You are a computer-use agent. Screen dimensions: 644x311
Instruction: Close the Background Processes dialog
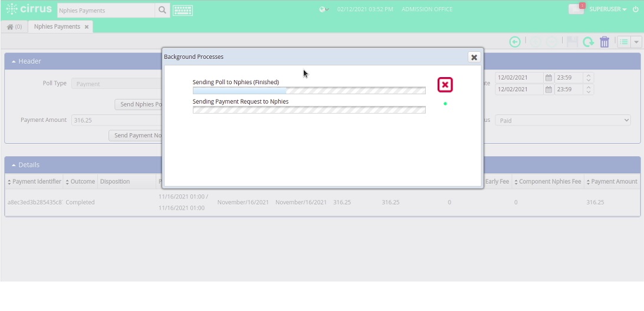click(x=474, y=57)
